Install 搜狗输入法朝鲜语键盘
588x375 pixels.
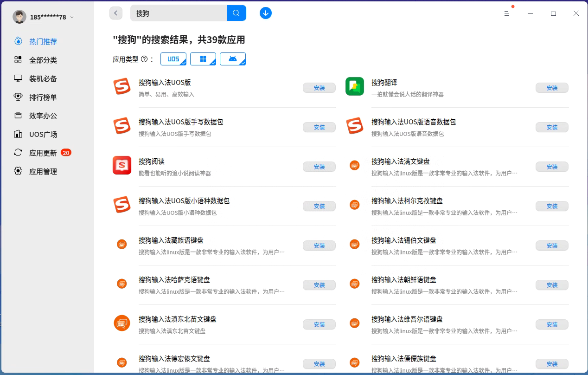pyautogui.click(x=552, y=285)
